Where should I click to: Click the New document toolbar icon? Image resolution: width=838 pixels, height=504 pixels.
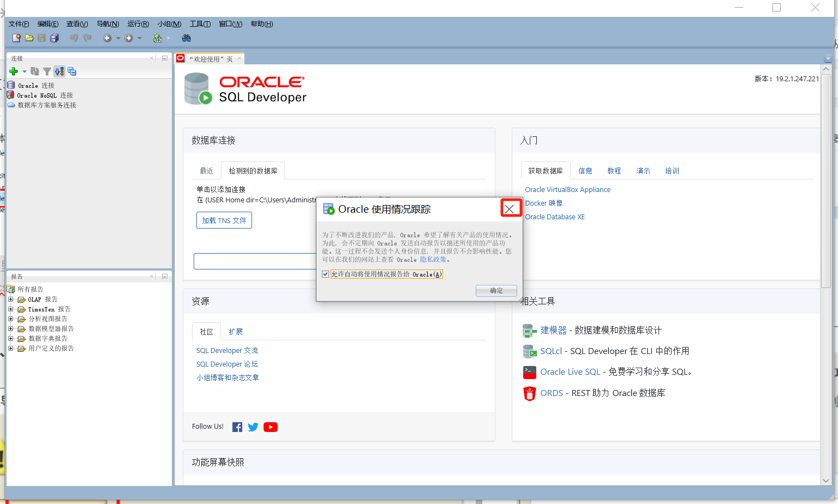(x=15, y=38)
